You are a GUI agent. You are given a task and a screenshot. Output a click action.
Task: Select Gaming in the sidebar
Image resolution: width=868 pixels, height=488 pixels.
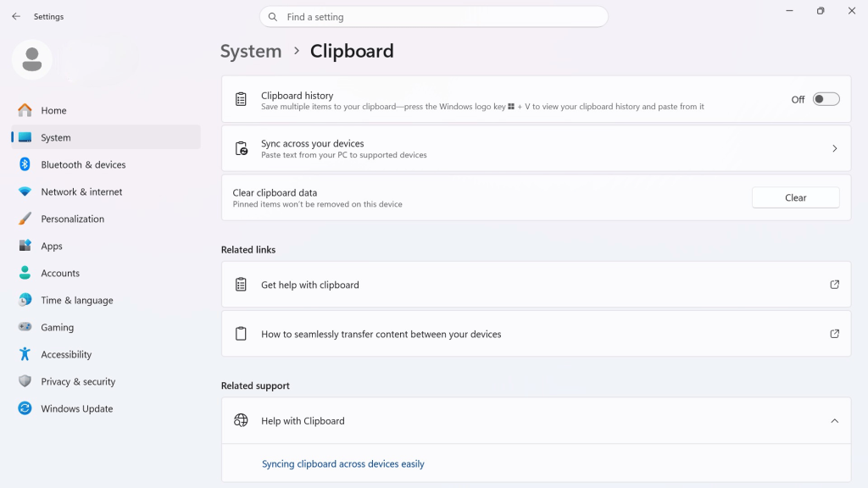click(x=106, y=327)
